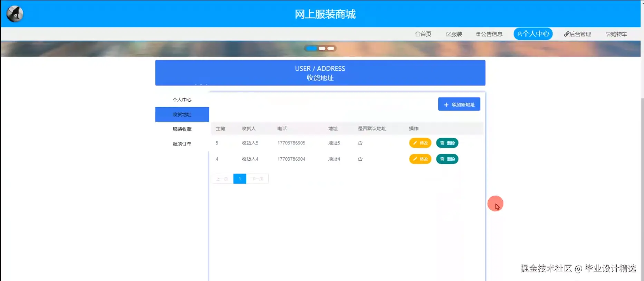The width and height of the screenshot is (644, 281).
Task: Click the 地址4 cell
Action: click(334, 159)
